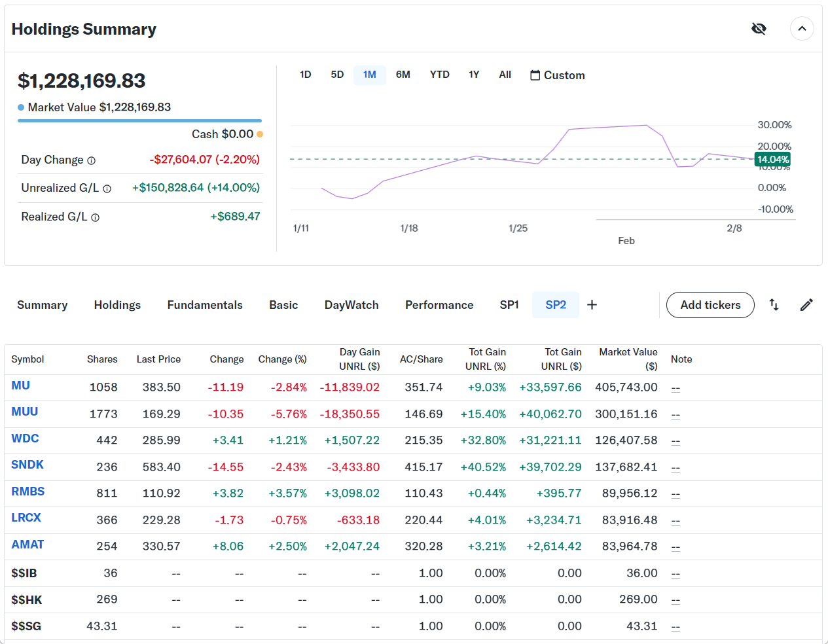
Task: Click the pencil edit icon
Action: coord(806,305)
